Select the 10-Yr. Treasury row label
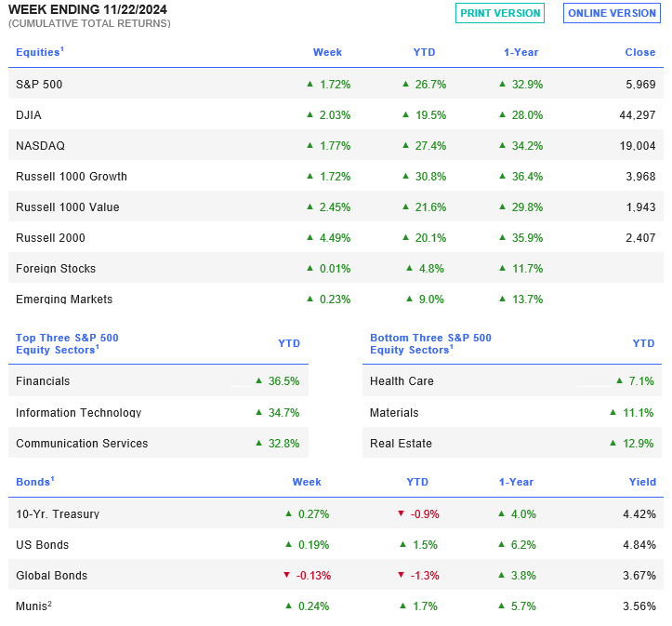This screenshot has height=626, width=672. [x=58, y=514]
